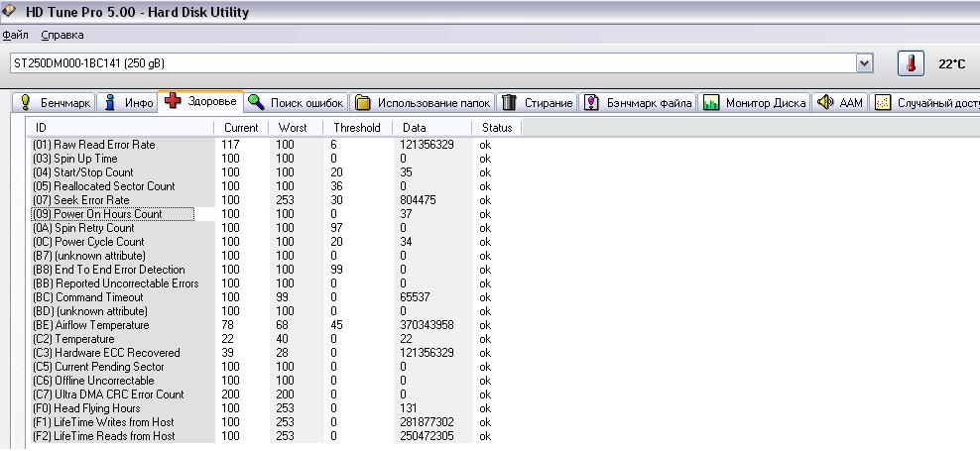The image size is (980, 451).
Task: Click the trash can icon on Стирание tab
Action: pyautogui.click(x=510, y=102)
